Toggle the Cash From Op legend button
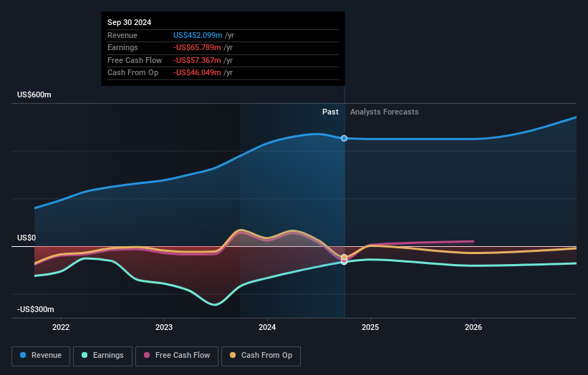 click(261, 356)
